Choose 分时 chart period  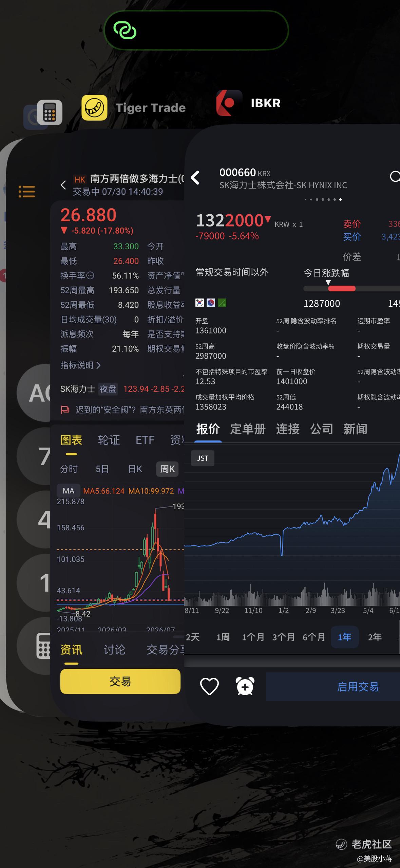tap(69, 469)
